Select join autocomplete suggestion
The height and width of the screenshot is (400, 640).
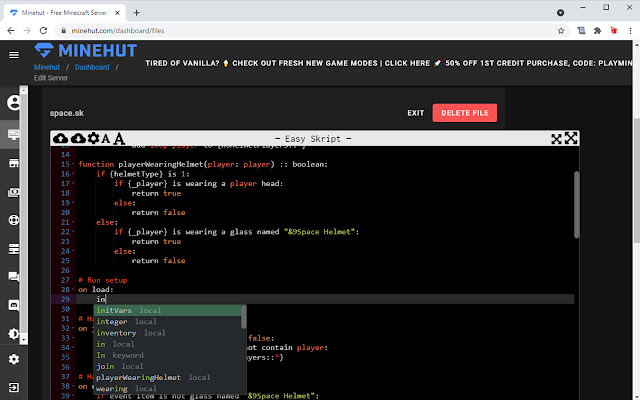tap(167, 366)
